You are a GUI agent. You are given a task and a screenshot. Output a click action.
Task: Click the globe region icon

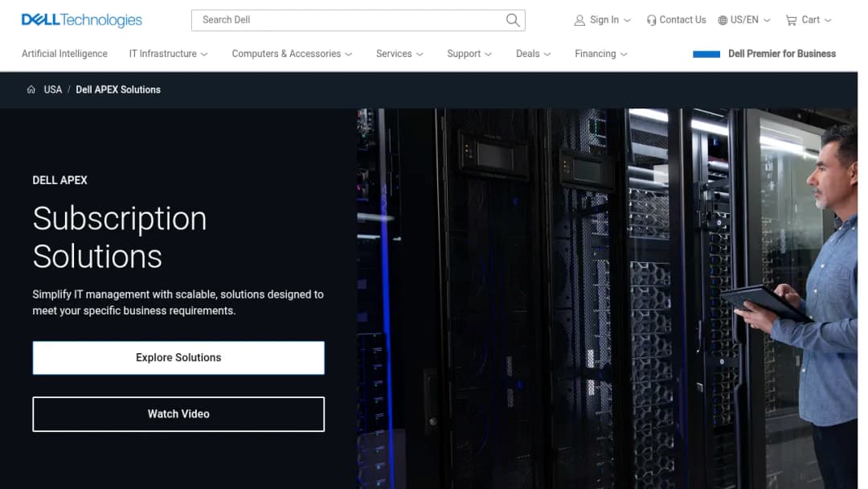tap(723, 20)
